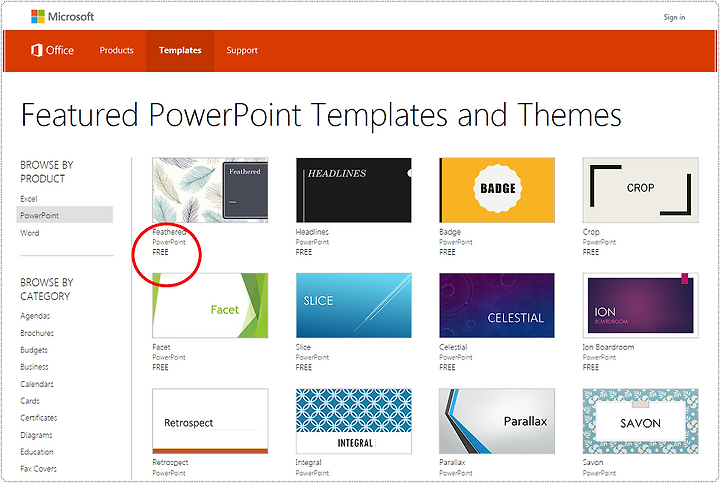The width and height of the screenshot is (720, 483).
Task: Open the Education category
Action: pyautogui.click(x=37, y=452)
